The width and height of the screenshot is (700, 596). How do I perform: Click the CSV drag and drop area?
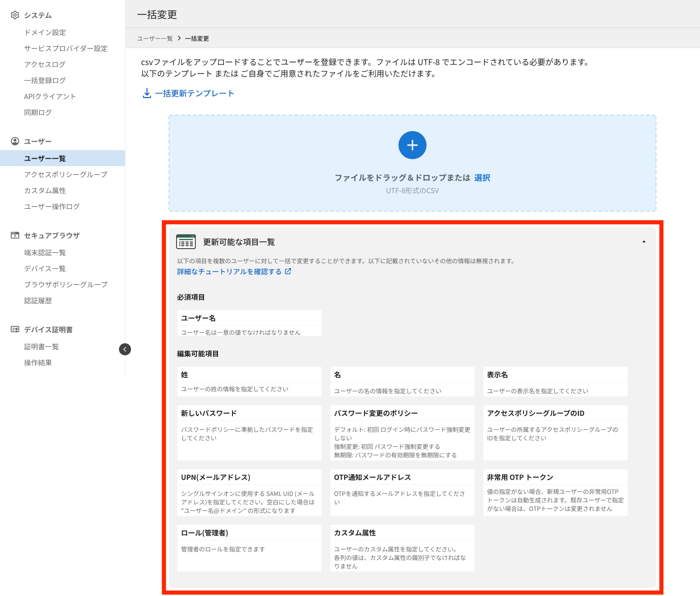412,163
